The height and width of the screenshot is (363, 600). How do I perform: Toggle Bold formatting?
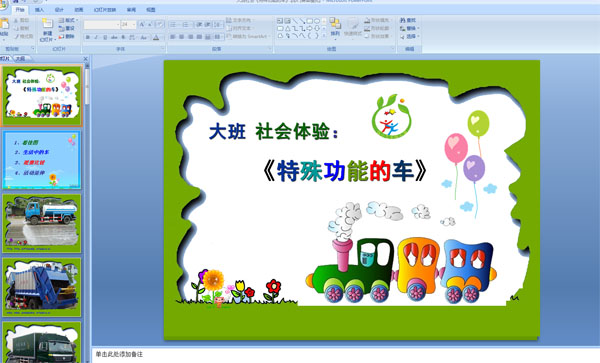tap(88, 37)
